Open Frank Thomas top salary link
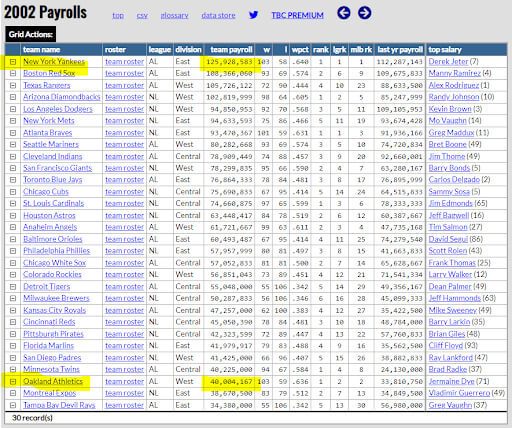The width and height of the screenshot is (512, 428). pyautogui.click(x=452, y=263)
